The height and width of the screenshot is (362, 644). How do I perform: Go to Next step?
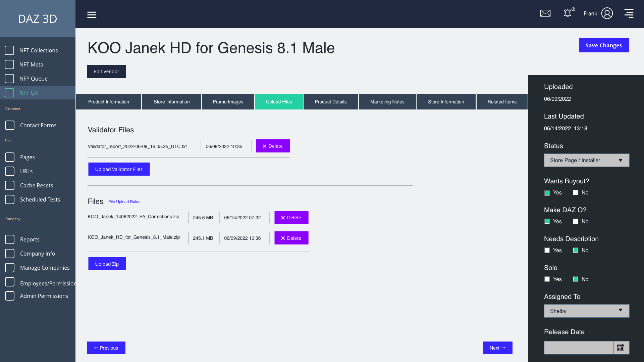(x=498, y=348)
